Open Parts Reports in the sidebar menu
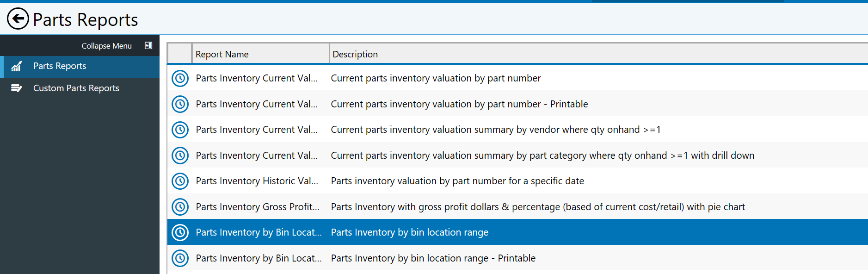This screenshot has height=274, width=868. point(80,66)
